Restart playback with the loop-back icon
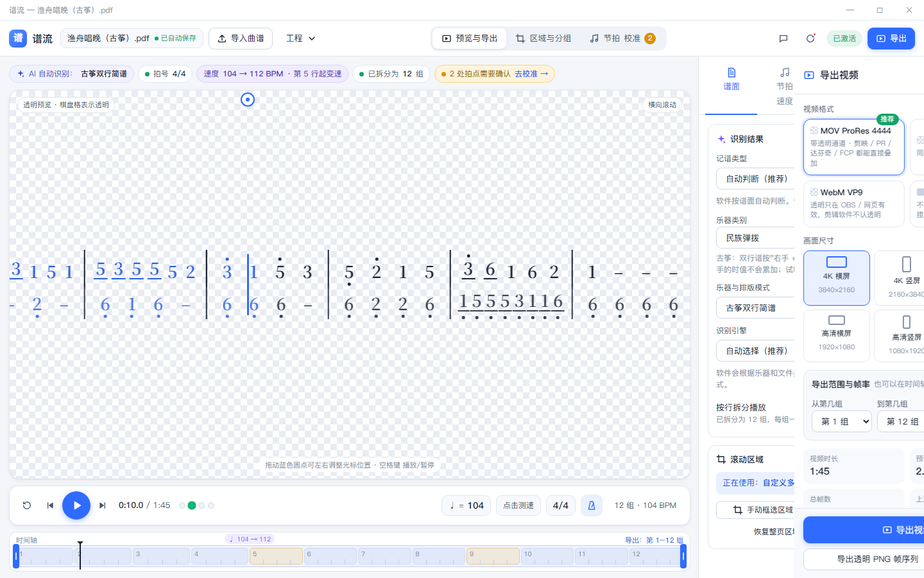The height and width of the screenshot is (578, 924). coord(27,505)
